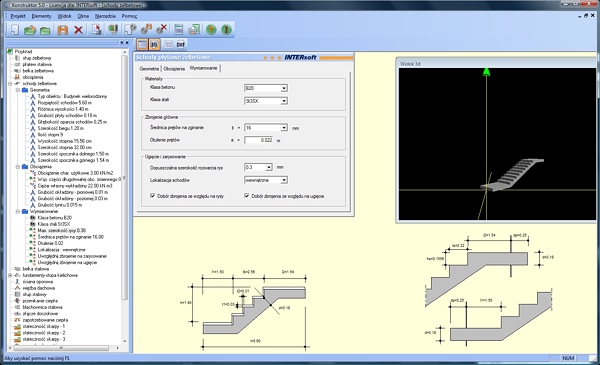Image resolution: width=600 pixels, height=365 pixels.
Task: Open a project with the open-folder icon
Action: (30, 29)
